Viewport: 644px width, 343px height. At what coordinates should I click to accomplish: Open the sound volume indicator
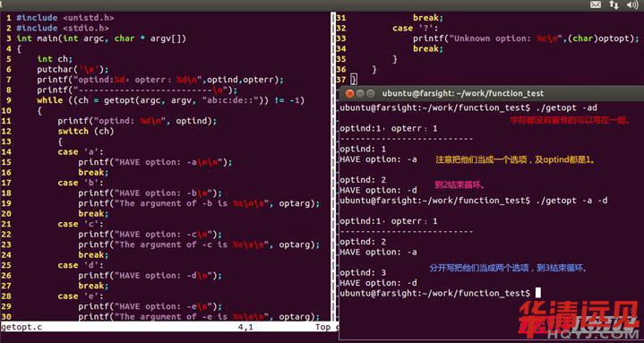click(632, 5)
